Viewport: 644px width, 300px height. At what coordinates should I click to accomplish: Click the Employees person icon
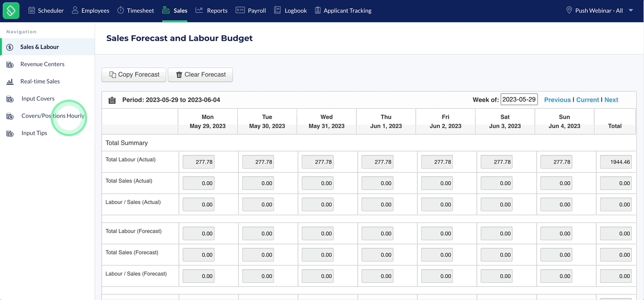pyautogui.click(x=75, y=10)
